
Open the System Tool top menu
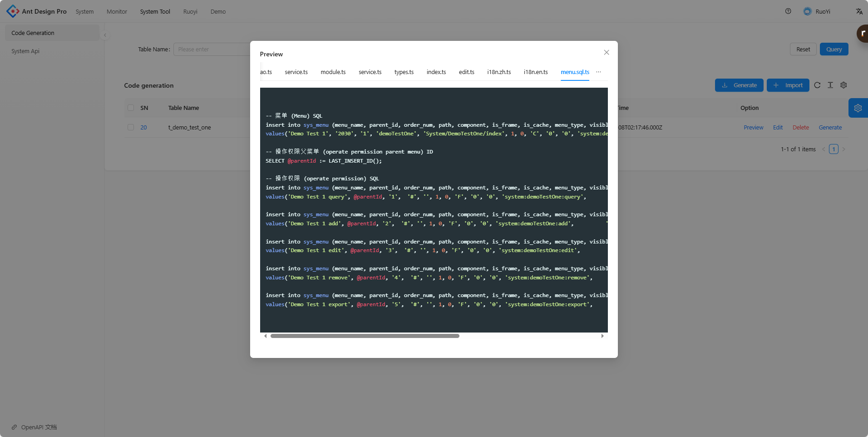click(155, 11)
